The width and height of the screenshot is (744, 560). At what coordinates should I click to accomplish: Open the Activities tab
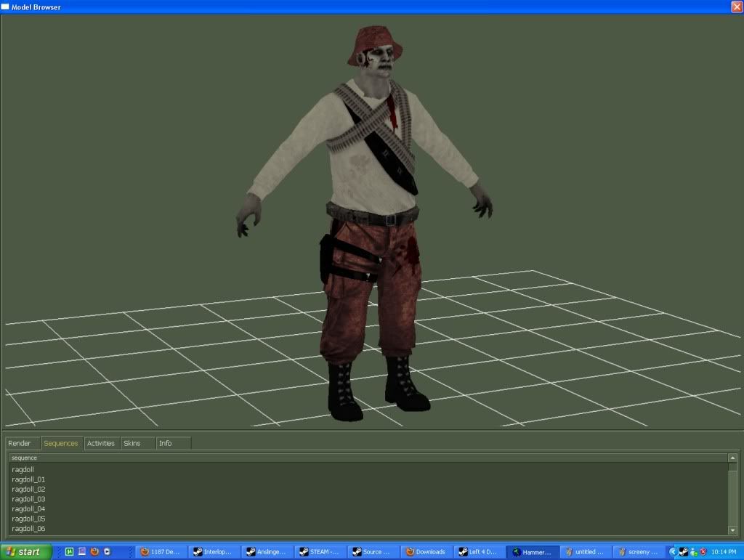pyautogui.click(x=101, y=443)
